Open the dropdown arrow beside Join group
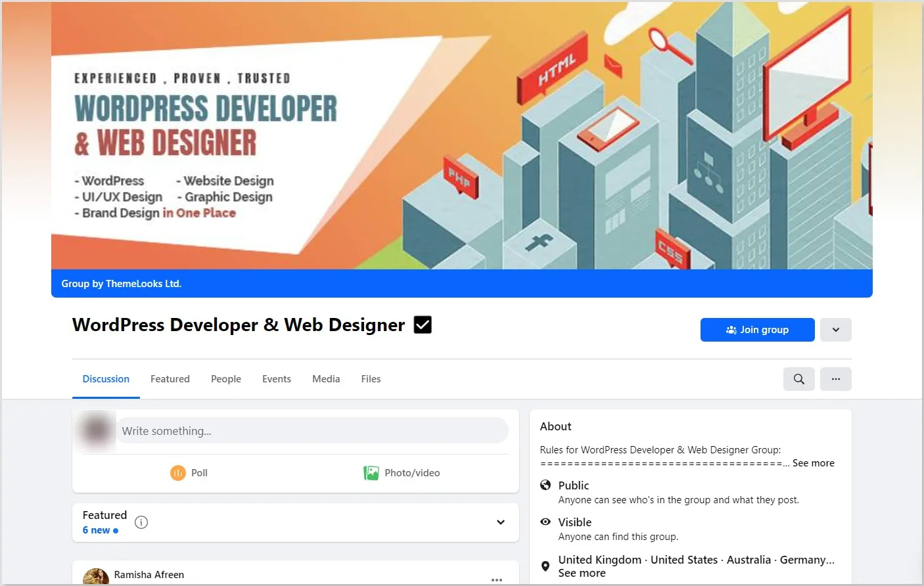The width and height of the screenshot is (924, 586). 836,330
